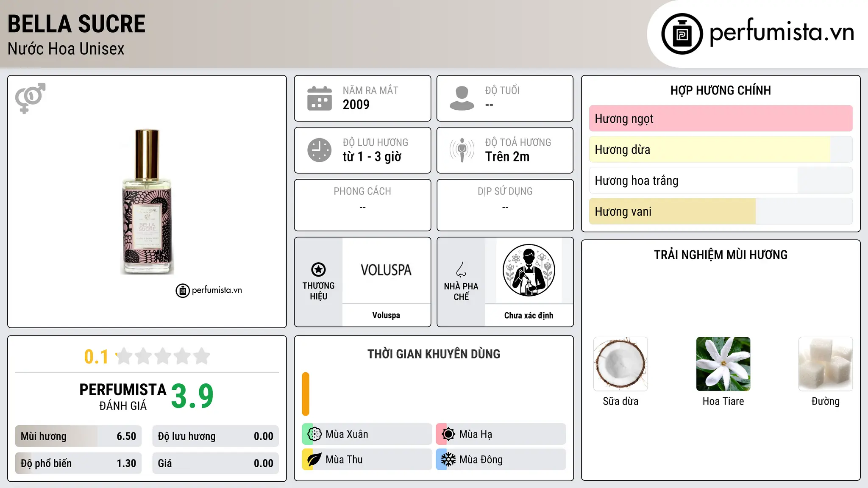Click the launch year 2009 value

[356, 105]
